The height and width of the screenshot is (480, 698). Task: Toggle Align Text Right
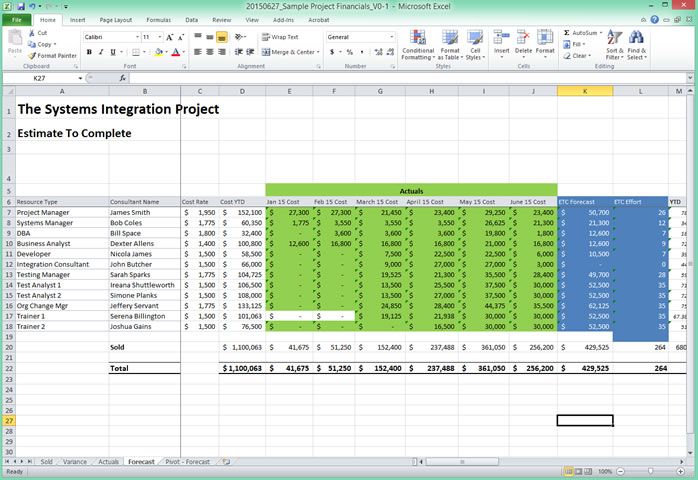(222, 52)
